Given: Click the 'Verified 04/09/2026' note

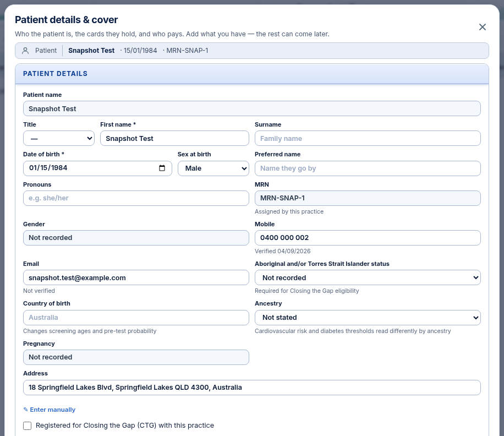Looking at the screenshot, I should (282, 251).
